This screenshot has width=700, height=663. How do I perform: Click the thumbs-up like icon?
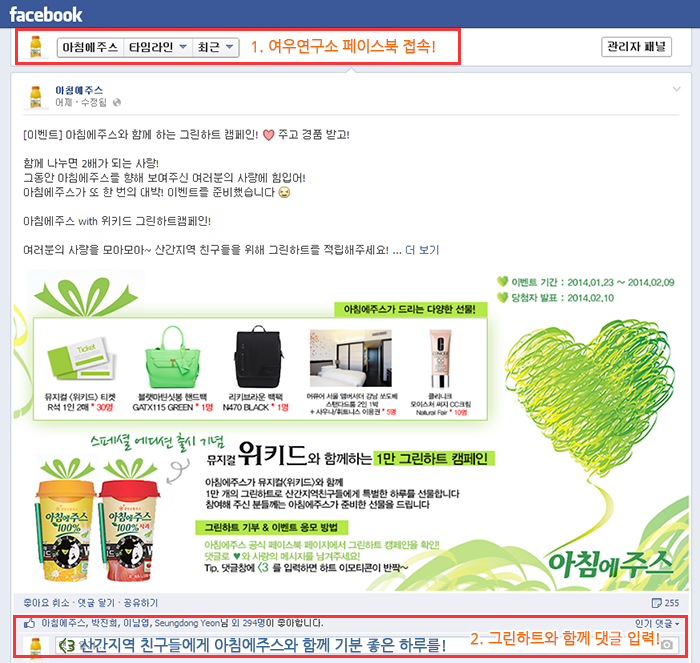click(29, 623)
